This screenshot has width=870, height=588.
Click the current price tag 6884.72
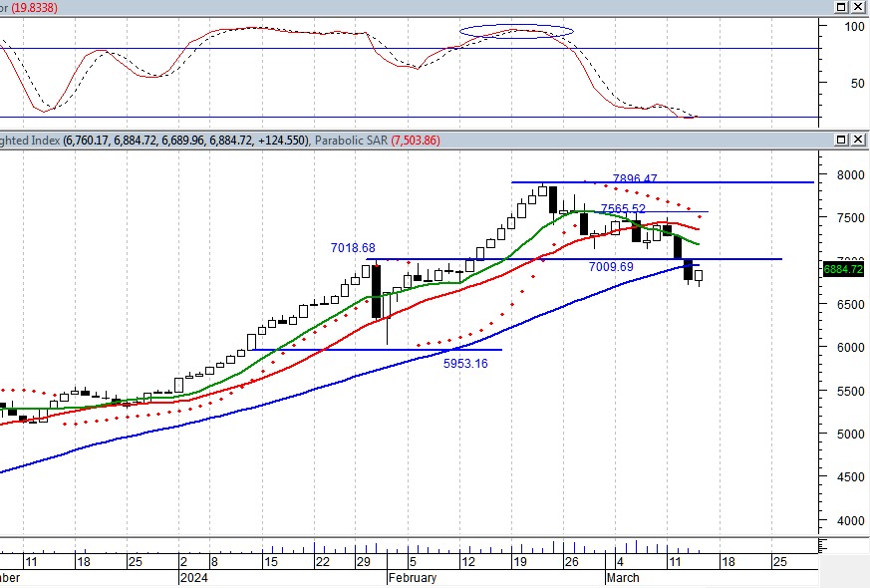[x=844, y=269]
